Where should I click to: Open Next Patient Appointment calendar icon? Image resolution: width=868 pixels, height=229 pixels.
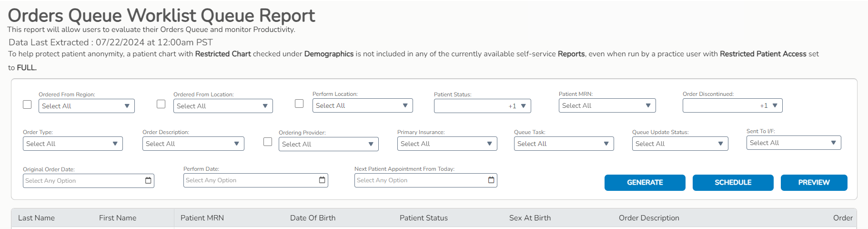tap(491, 180)
